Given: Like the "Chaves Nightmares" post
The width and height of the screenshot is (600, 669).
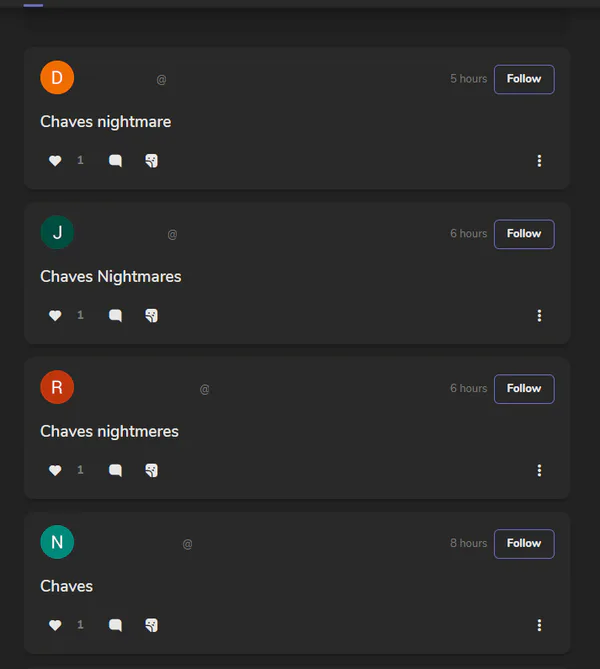Looking at the screenshot, I should (55, 316).
